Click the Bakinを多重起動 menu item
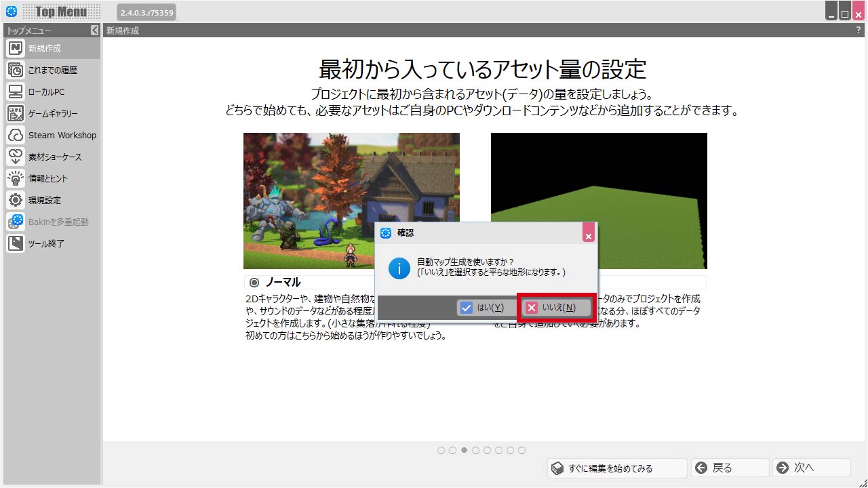This screenshot has height=488, width=868. (53, 222)
